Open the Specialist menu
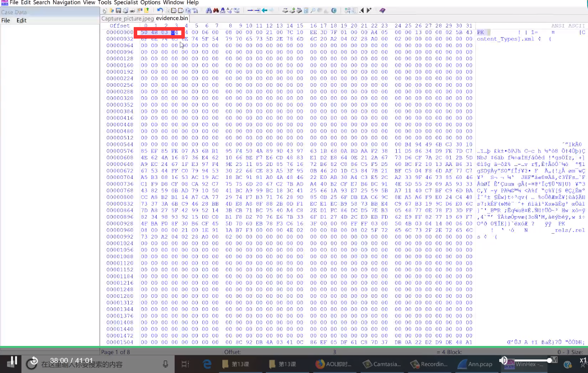 [126, 3]
